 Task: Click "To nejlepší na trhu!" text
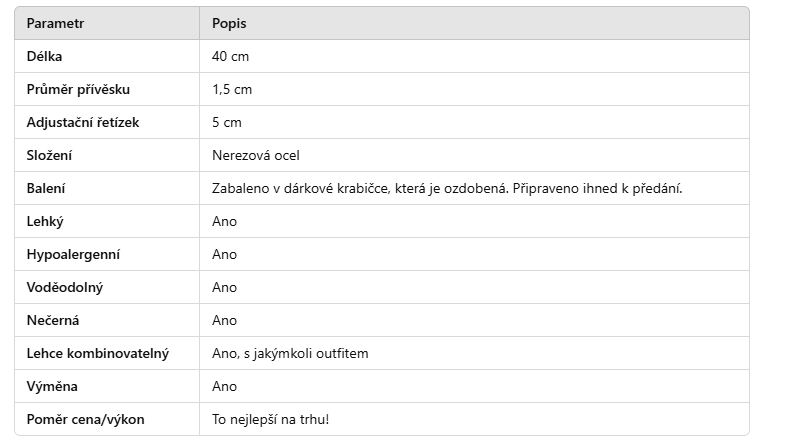[x=270, y=419]
